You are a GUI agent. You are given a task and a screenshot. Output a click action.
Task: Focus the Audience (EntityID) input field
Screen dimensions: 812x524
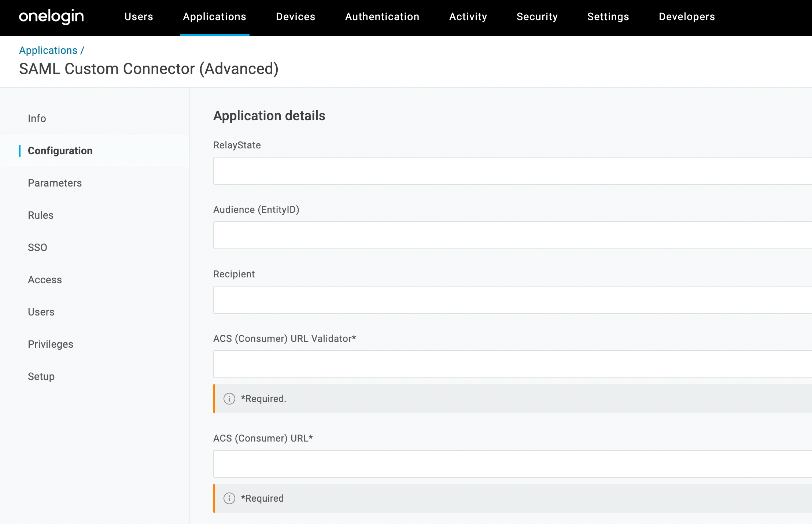(513, 235)
